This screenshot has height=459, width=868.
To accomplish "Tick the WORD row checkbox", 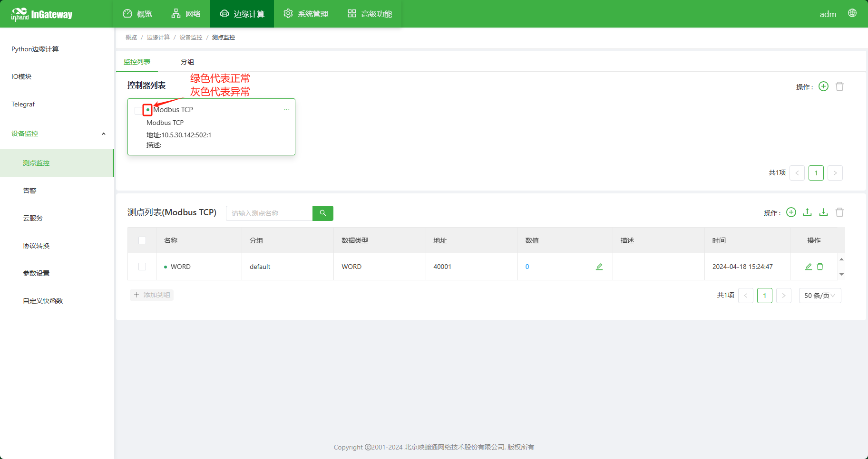I will [x=142, y=267].
